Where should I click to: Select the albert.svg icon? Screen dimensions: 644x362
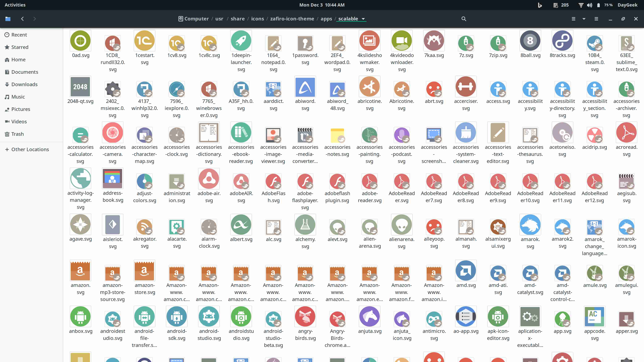tap(241, 225)
